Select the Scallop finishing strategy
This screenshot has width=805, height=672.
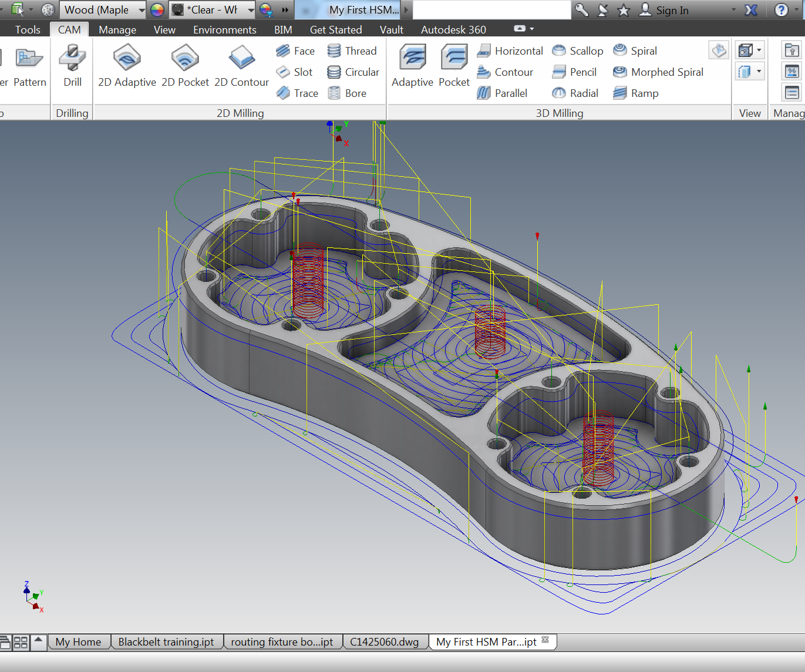[577, 51]
